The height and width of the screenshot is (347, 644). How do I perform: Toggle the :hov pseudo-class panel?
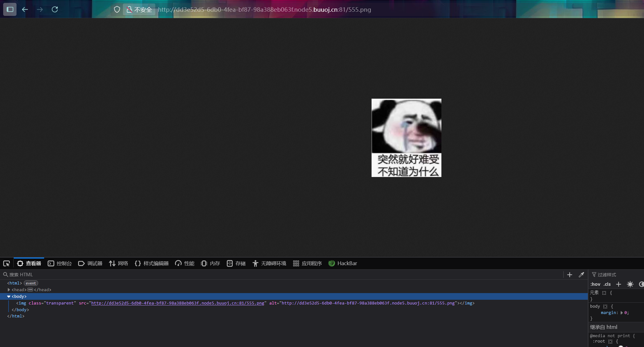click(x=595, y=284)
